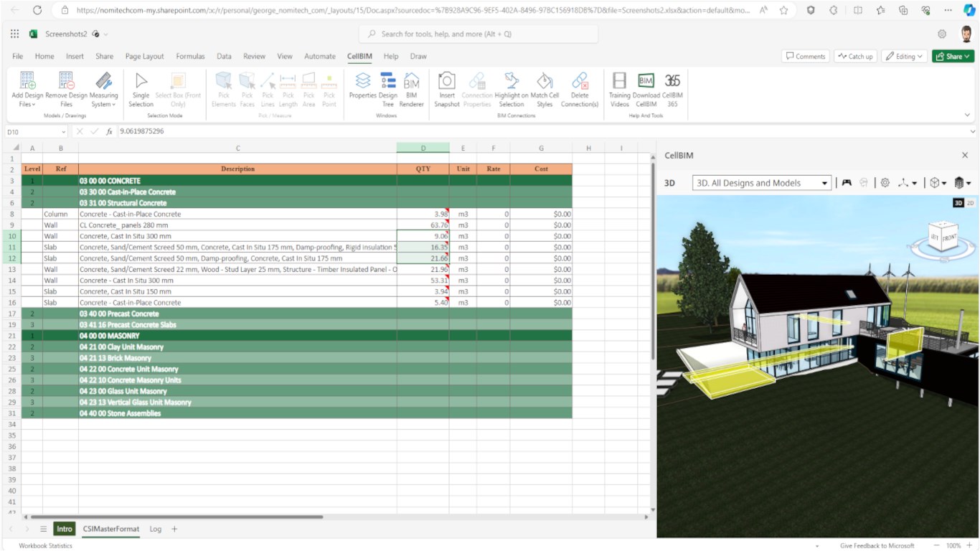The height and width of the screenshot is (551, 980).
Task: Open the Formulas ribbon tab
Action: [x=190, y=56]
